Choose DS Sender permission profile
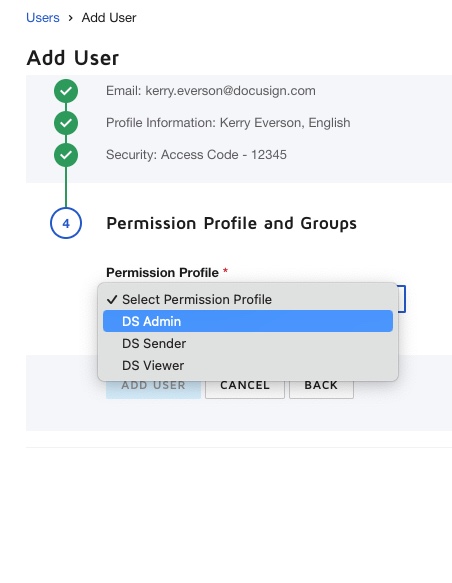 click(248, 343)
